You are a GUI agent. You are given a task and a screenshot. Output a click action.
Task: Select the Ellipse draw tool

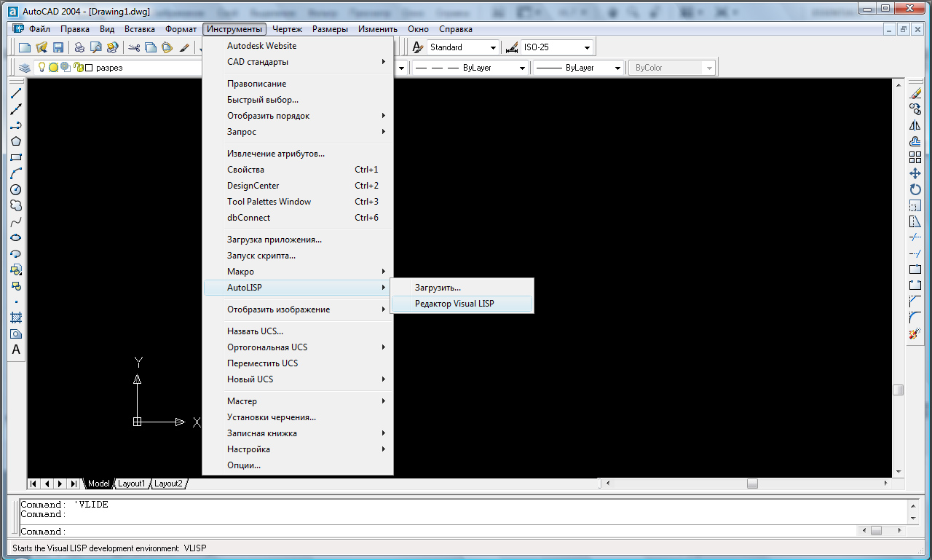pos(16,237)
